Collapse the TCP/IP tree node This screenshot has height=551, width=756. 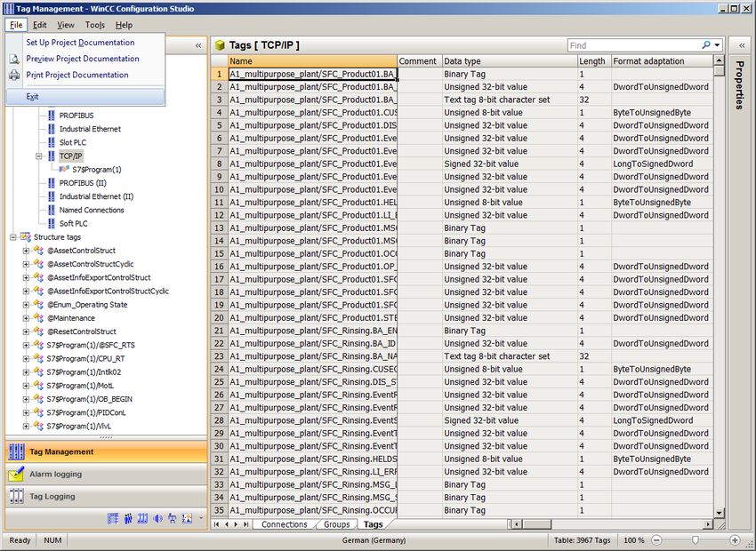[38, 156]
